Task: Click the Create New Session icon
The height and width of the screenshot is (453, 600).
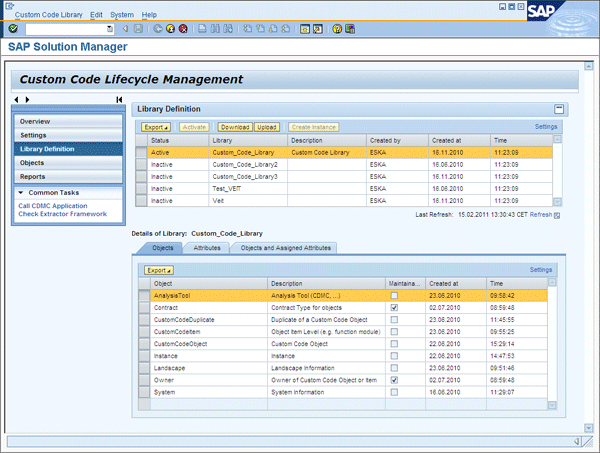Action: point(305,29)
